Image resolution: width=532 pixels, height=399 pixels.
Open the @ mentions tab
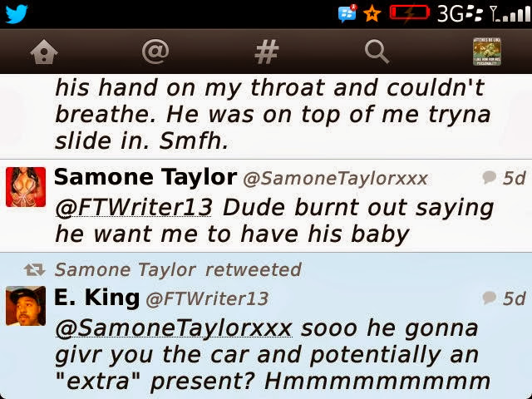coord(155,52)
